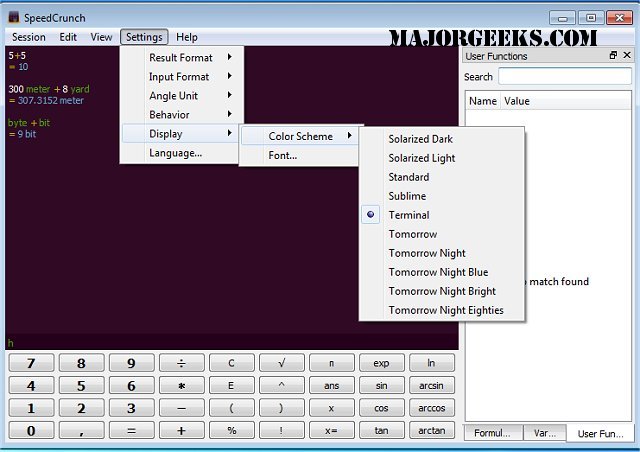Expand the Result Format submenu
Viewport: 640px width, 452px height.
[x=182, y=58]
